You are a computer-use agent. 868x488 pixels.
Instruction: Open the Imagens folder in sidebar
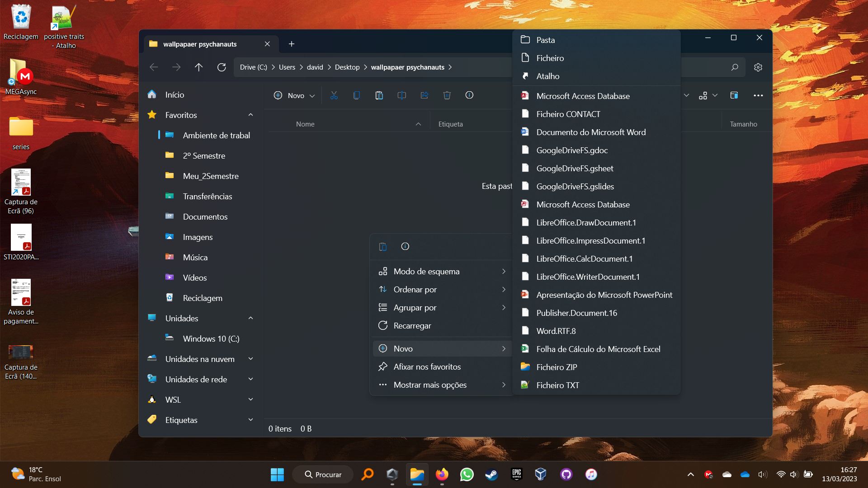tap(198, 237)
